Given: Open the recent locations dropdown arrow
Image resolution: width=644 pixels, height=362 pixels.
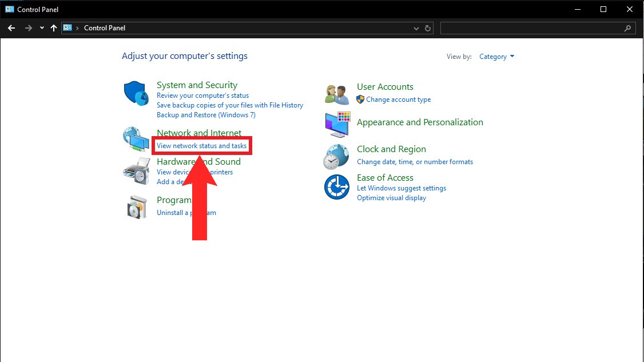Looking at the screenshot, I should coord(42,28).
